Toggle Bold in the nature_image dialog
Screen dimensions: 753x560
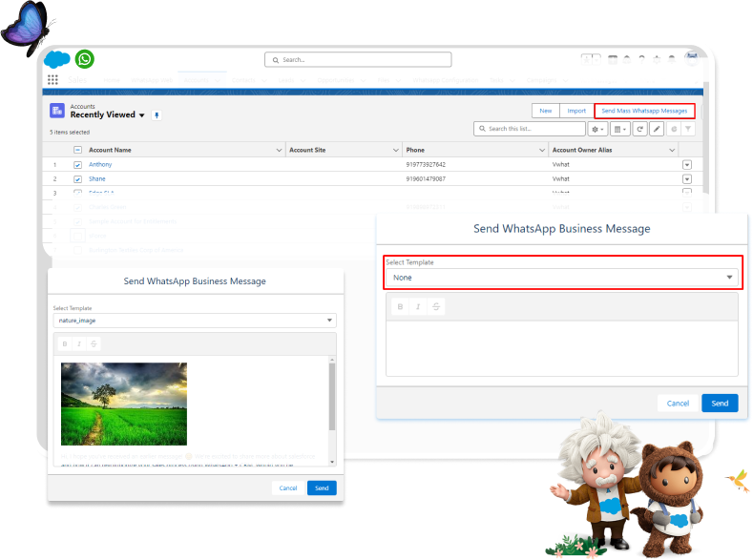point(65,344)
